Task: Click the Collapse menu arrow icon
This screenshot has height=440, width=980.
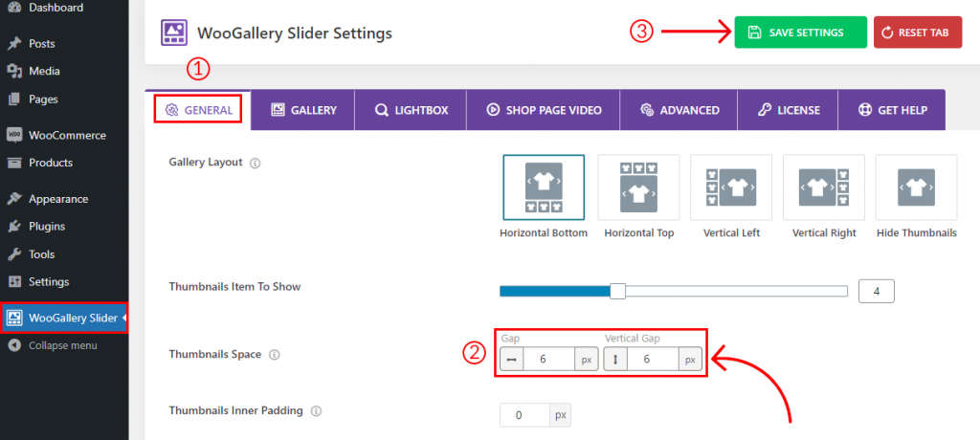Action: 13,345
